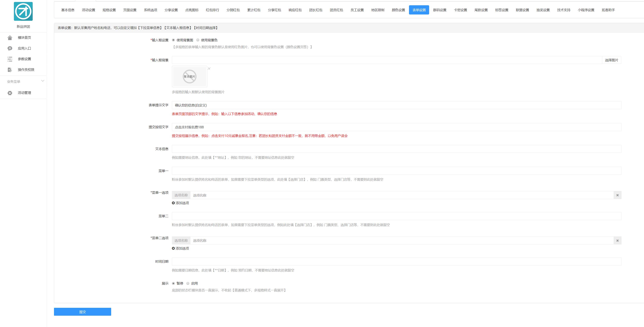
Task: Open the 活动设置 tab
Action: coord(88,10)
